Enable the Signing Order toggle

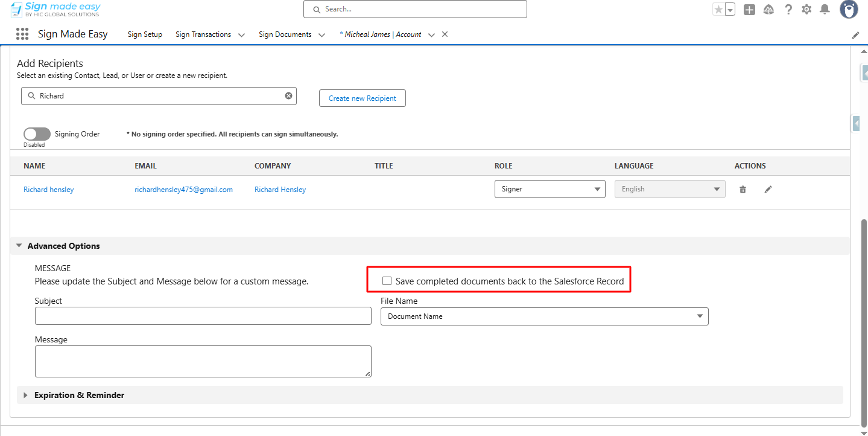click(37, 134)
